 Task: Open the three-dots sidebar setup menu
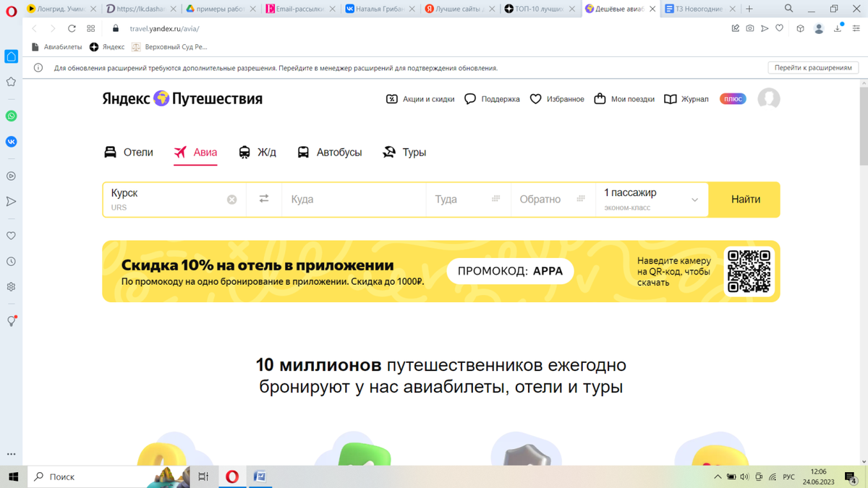[12, 454]
